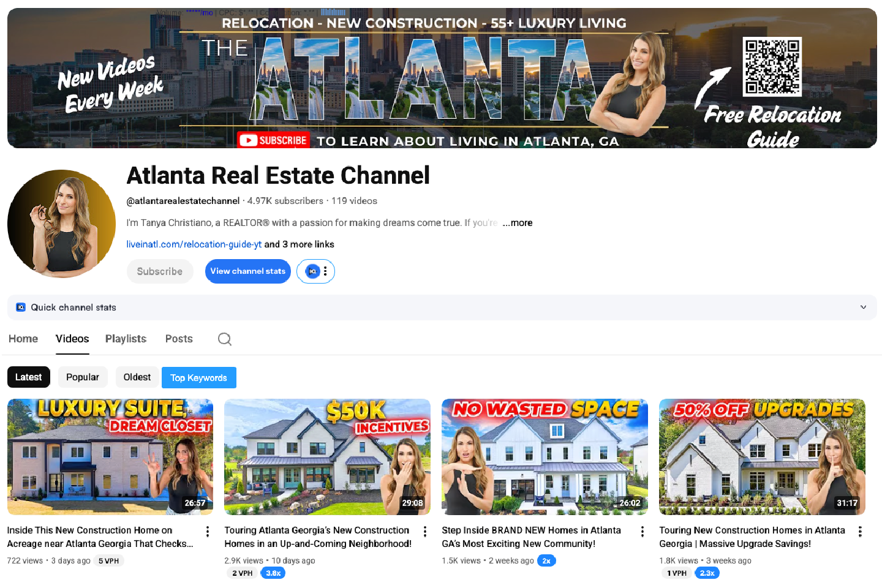Select the Latest filter chip
Viewport: 882px width, 588px height.
click(x=29, y=377)
